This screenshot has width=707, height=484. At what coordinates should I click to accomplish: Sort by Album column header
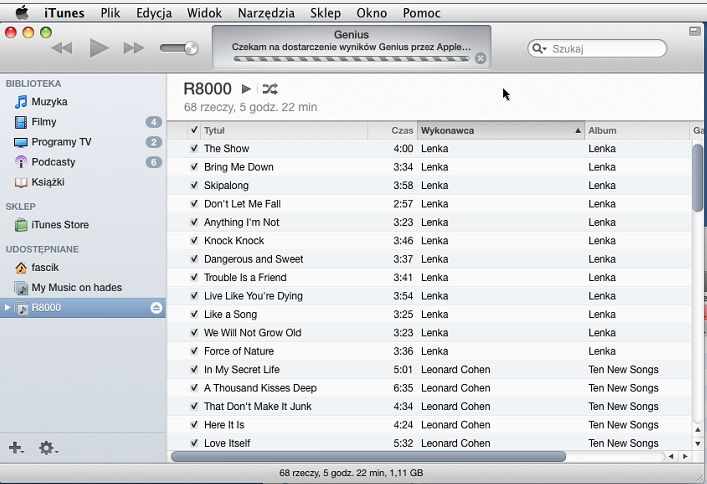click(x=637, y=130)
